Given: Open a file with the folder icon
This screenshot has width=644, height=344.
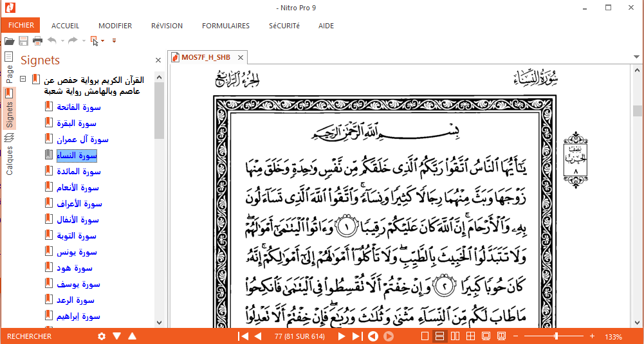Looking at the screenshot, I should pos(9,41).
